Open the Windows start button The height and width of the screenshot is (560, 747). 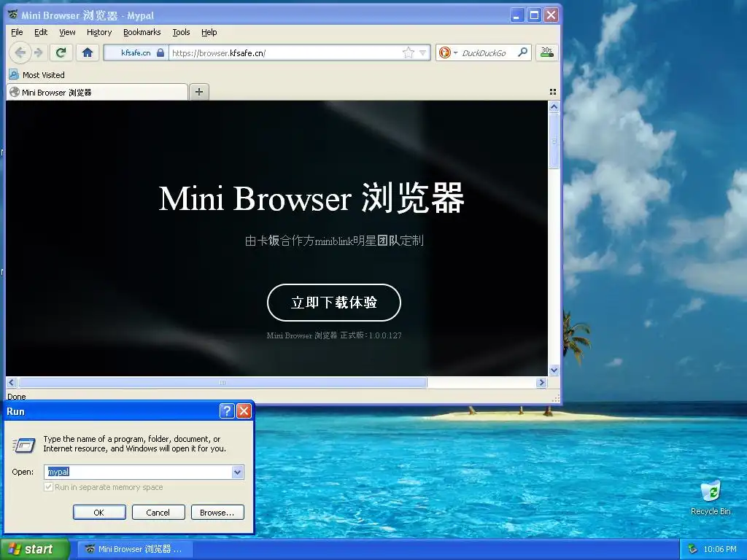point(35,549)
